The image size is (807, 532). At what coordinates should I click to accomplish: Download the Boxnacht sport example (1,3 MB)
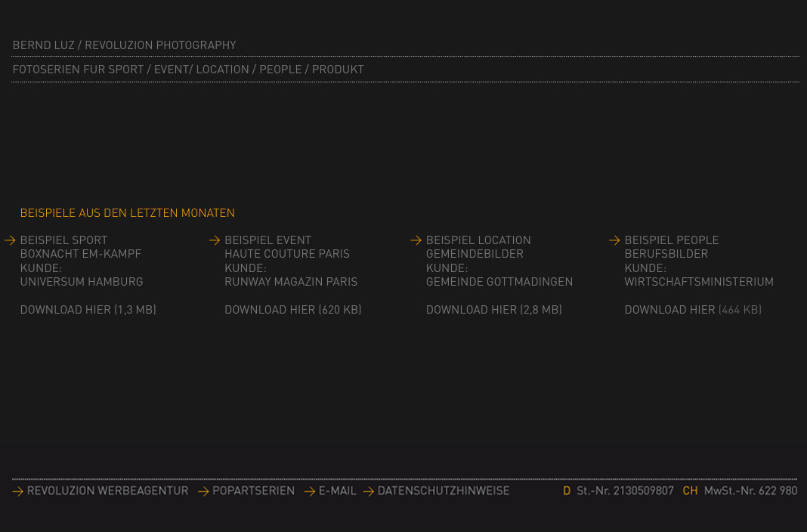point(88,310)
